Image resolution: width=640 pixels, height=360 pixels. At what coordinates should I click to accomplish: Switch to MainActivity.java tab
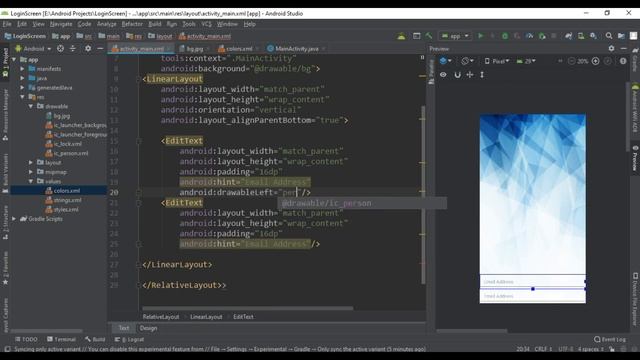coord(296,49)
